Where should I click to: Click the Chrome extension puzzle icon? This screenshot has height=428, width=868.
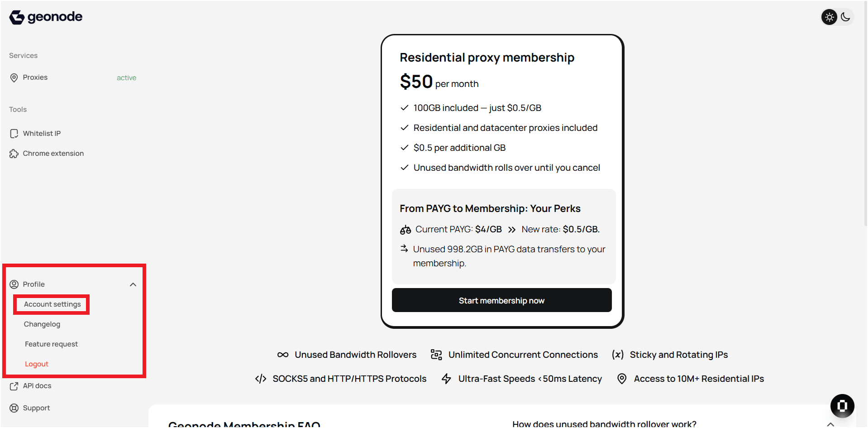[14, 154]
